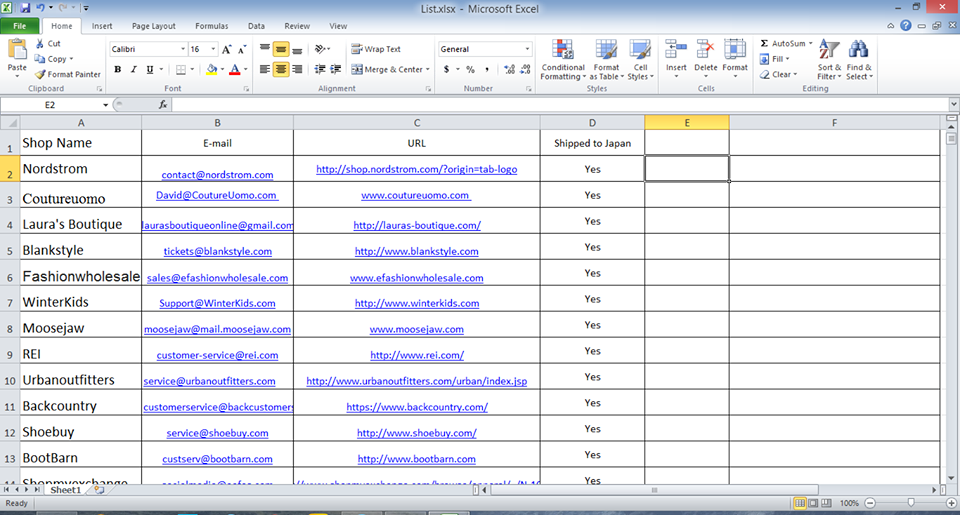This screenshot has height=515, width=960.
Task: Open Excel Help question mark
Action: 906,26
